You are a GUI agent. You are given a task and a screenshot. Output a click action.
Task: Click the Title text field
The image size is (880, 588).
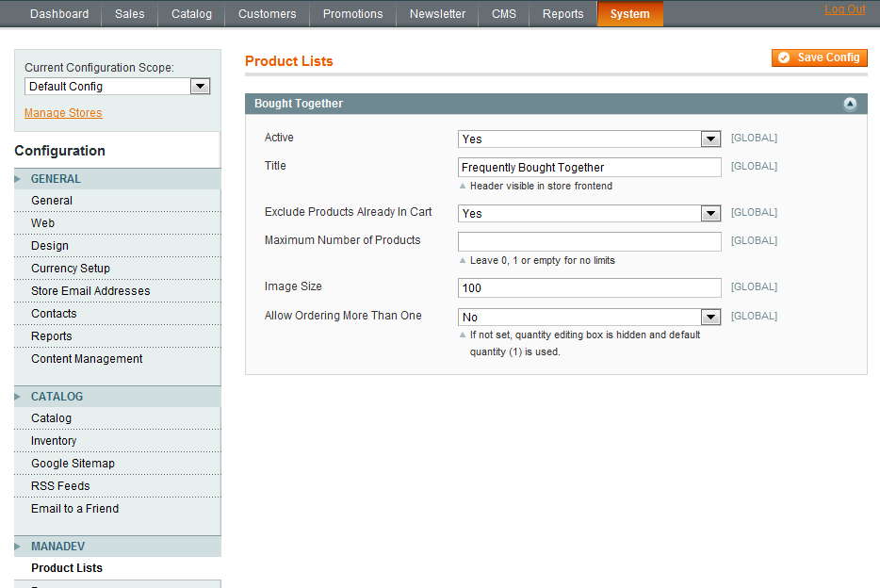(x=589, y=167)
